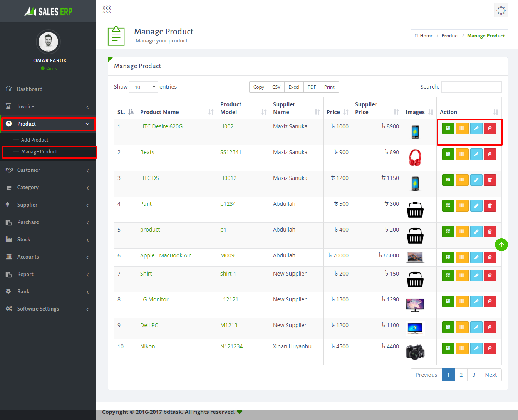Open QR code for HTC Desire 620G

(448, 128)
